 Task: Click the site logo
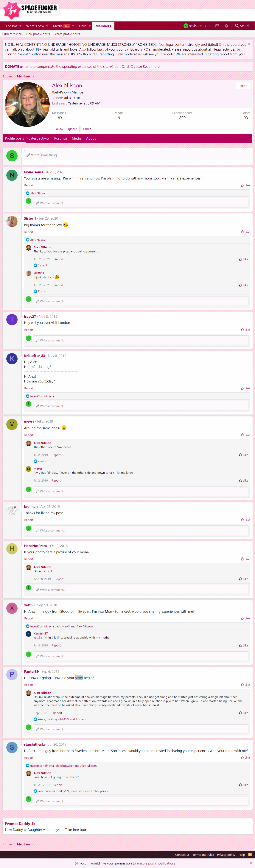click(x=31, y=10)
